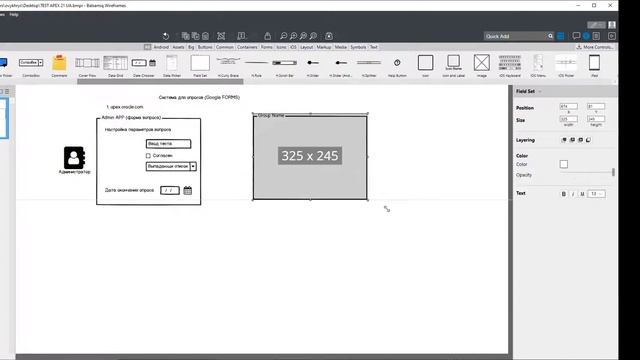The height and width of the screenshot is (360, 640).
Task: Open the Containers library category
Action: click(x=247, y=47)
